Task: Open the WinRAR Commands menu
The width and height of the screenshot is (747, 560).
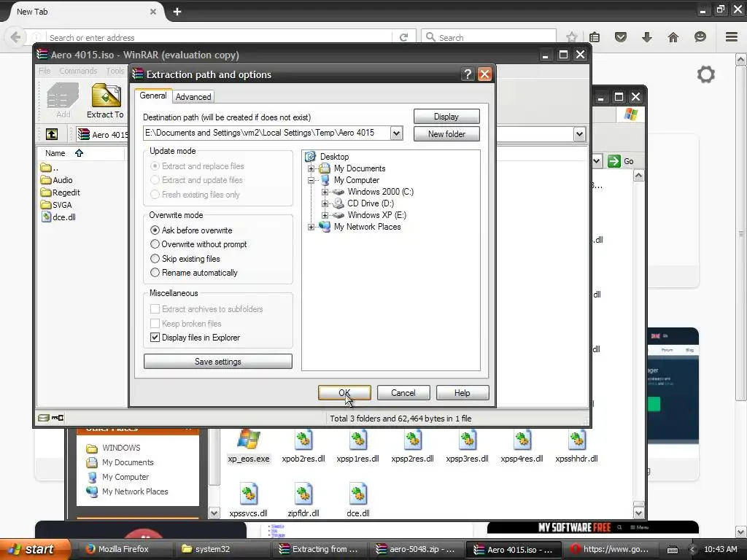Action: click(78, 71)
